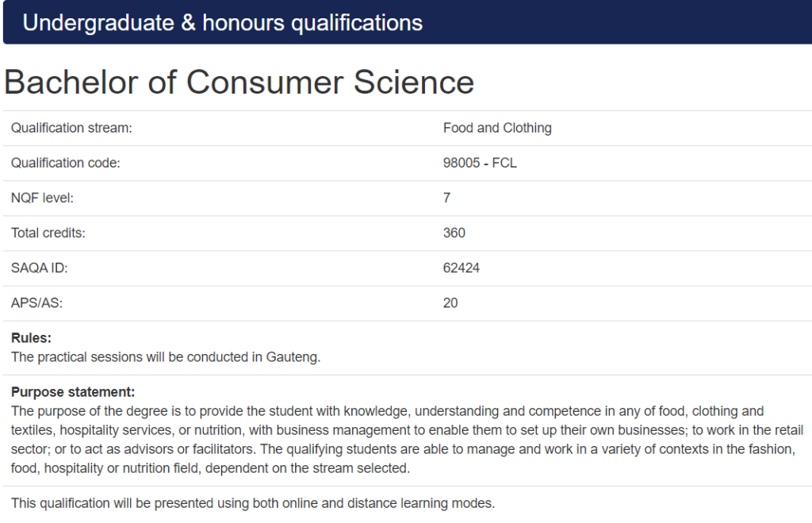
Task: Click the APS/AS score 20
Action: [450, 302]
